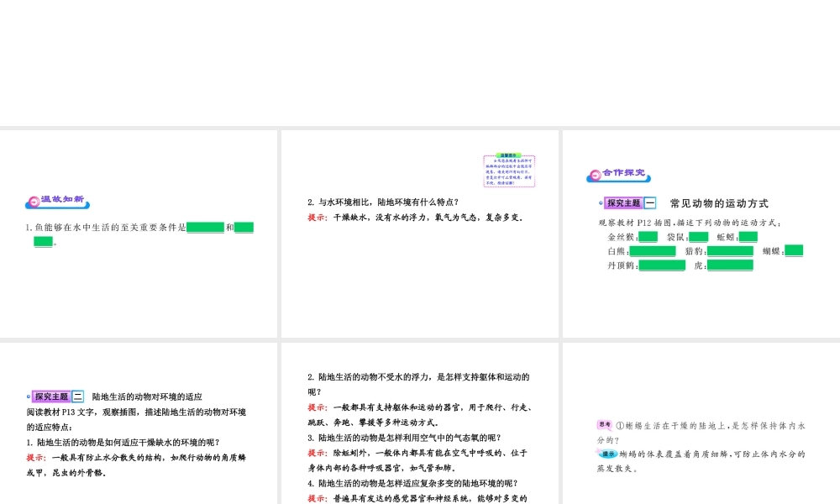This screenshot has height=504, width=840.
Task: Click the red 提示 label before 一般具有防止水分散失的结构
Action: pos(36,458)
